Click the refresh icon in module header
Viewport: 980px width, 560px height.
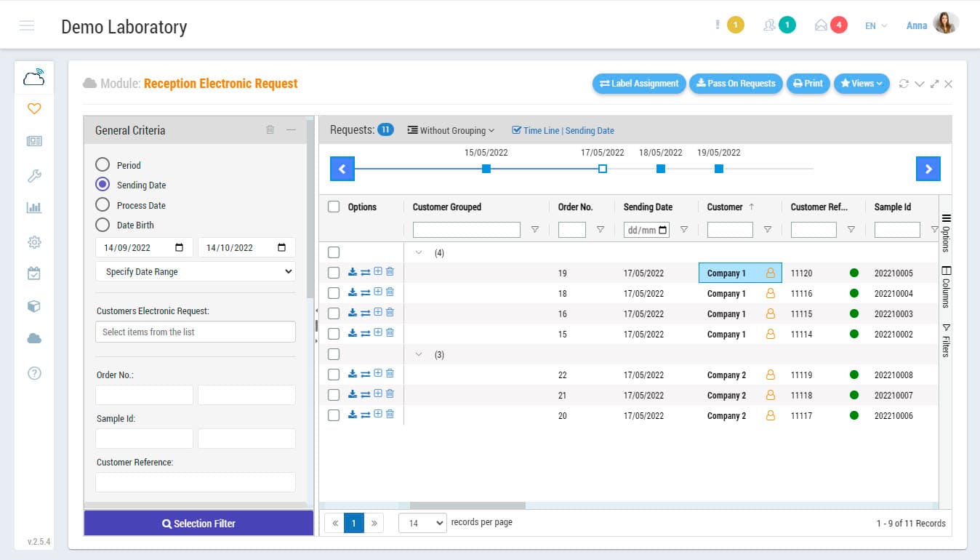pyautogui.click(x=904, y=84)
